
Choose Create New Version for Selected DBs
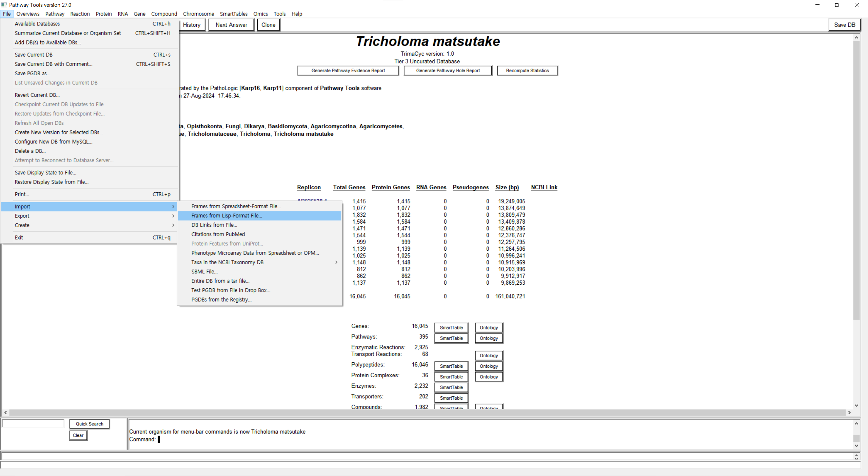click(90, 132)
